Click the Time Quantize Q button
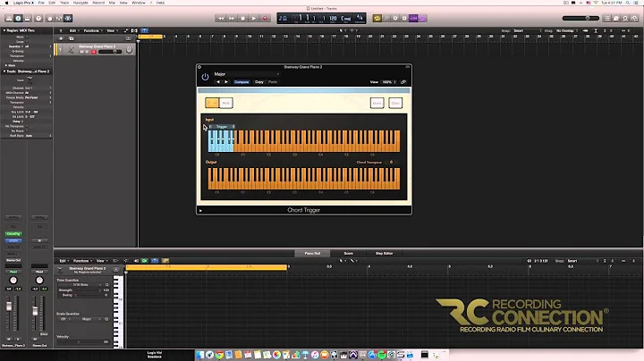The width and height of the screenshot is (644, 361). click(106, 285)
